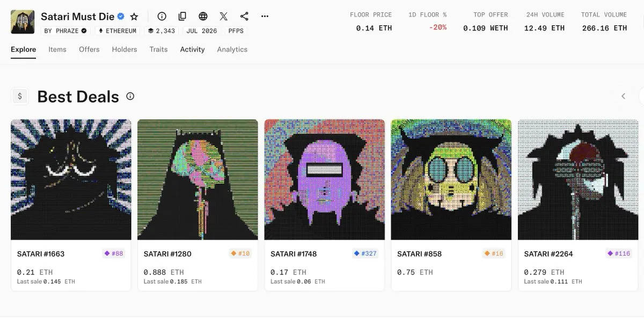
Task: Click the 0.279 ETH price
Action: click(x=544, y=272)
